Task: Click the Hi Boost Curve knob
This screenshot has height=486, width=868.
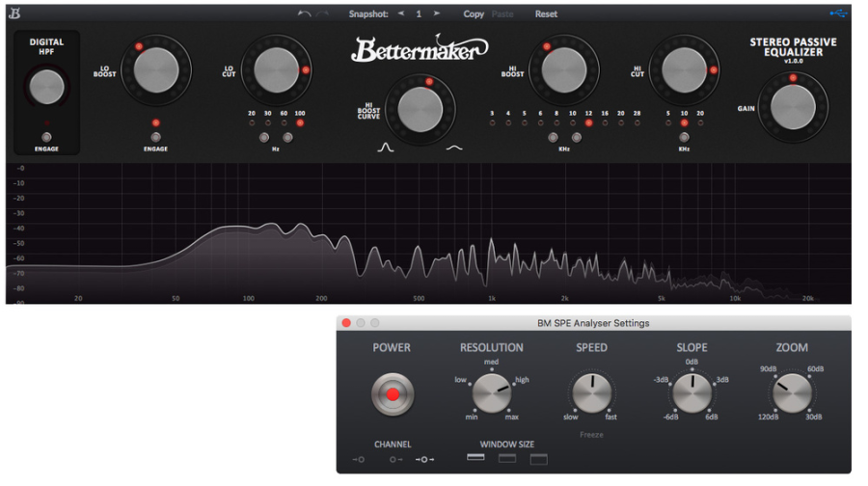Action: pyautogui.click(x=420, y=110)
